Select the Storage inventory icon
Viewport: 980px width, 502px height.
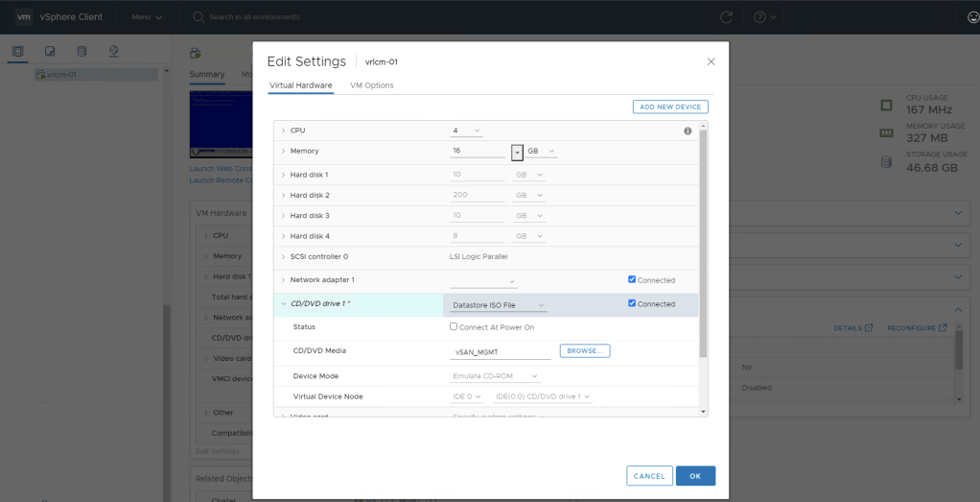[x=82, y=51]
